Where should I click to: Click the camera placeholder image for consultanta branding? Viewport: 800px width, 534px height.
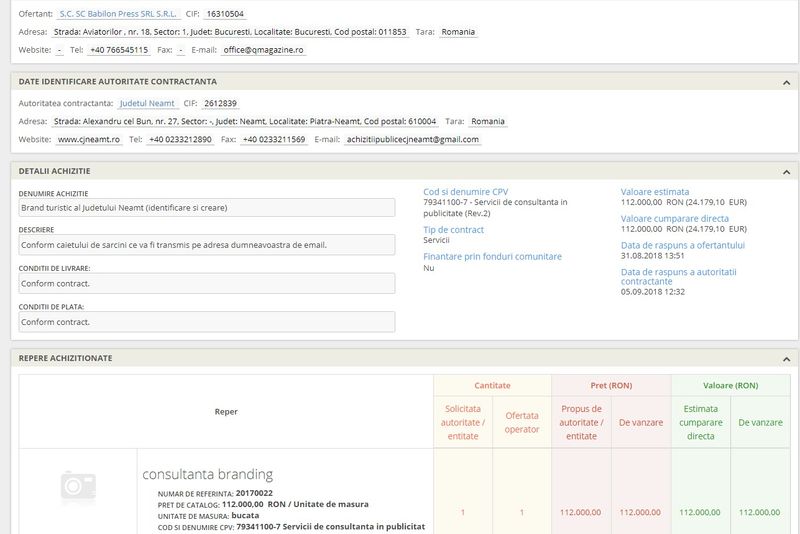(x=78, y=487)
